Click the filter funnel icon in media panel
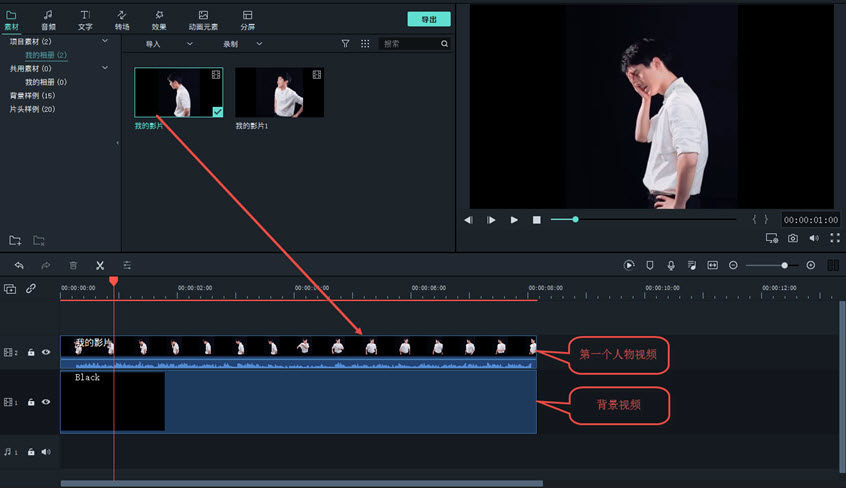Viewport: 846px width, 488px height. (346, 44)
